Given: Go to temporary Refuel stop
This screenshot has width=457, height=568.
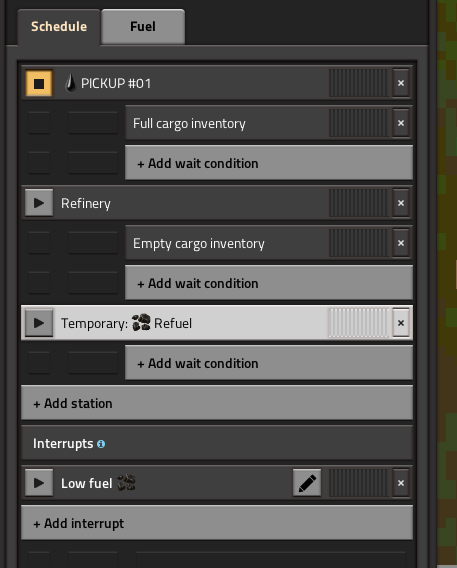Looking at the screenshot, I should [x=39, y=323].
